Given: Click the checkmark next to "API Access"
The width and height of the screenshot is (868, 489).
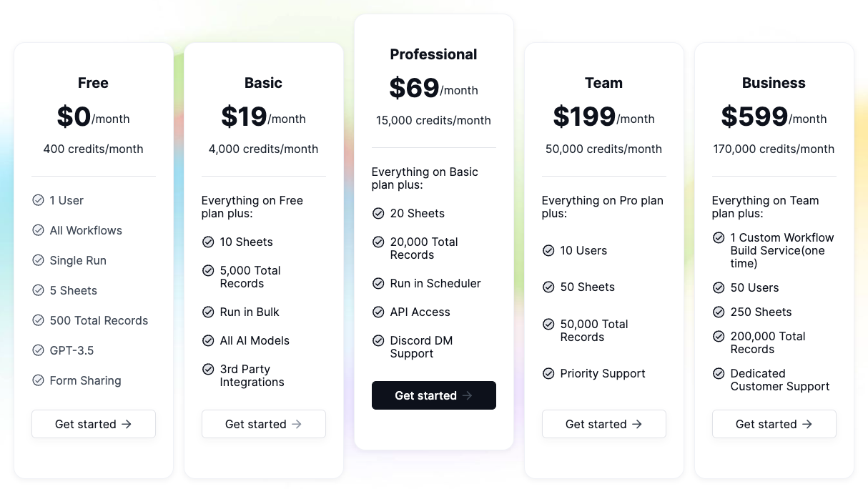Looking at the screenshot, I should click(x=378, y=312).
